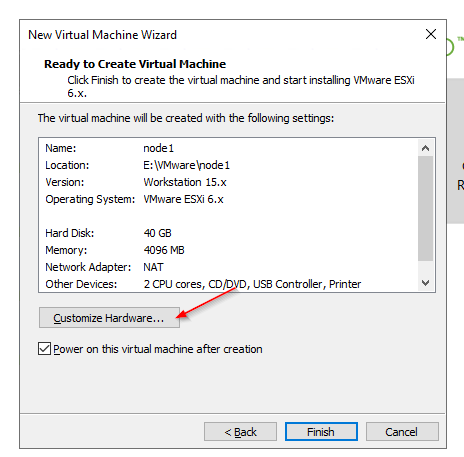Select the Location E:\VMware\node1 row
Viewport: 464px width, 457px height.
click(x=228, y=165)
